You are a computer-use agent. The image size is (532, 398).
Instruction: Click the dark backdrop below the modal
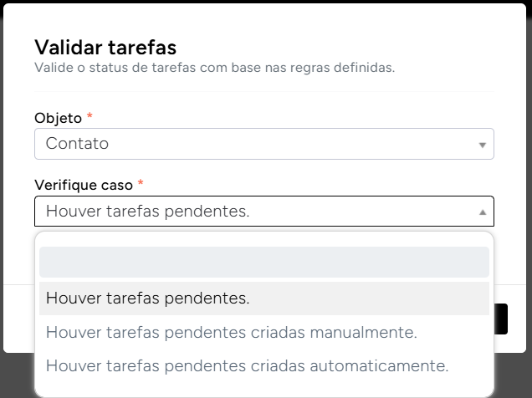17,376
